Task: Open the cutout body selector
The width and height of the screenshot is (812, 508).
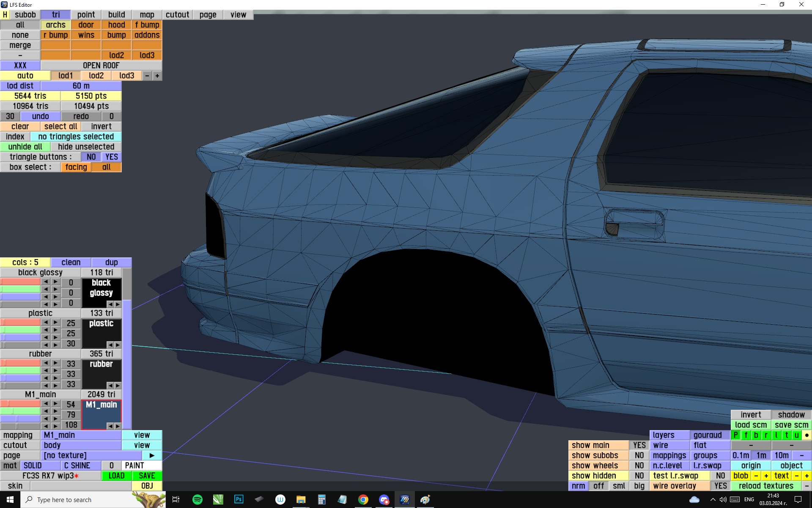Action: [81, 445]
